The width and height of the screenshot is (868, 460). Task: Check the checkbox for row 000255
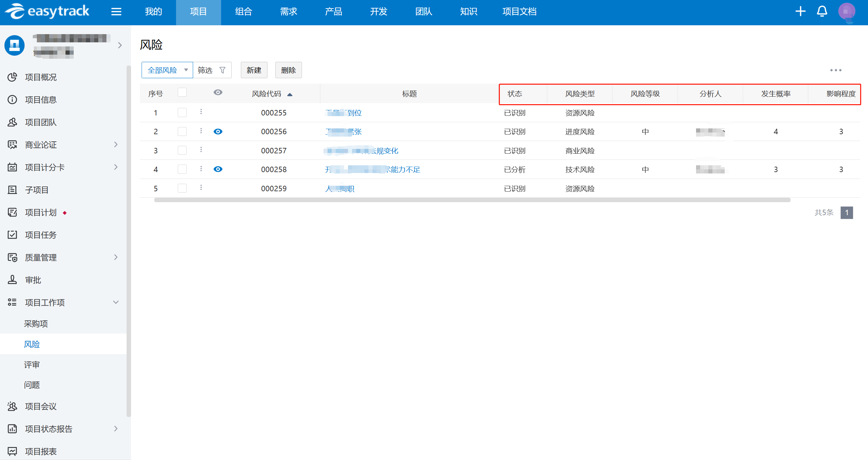[182, 112]
